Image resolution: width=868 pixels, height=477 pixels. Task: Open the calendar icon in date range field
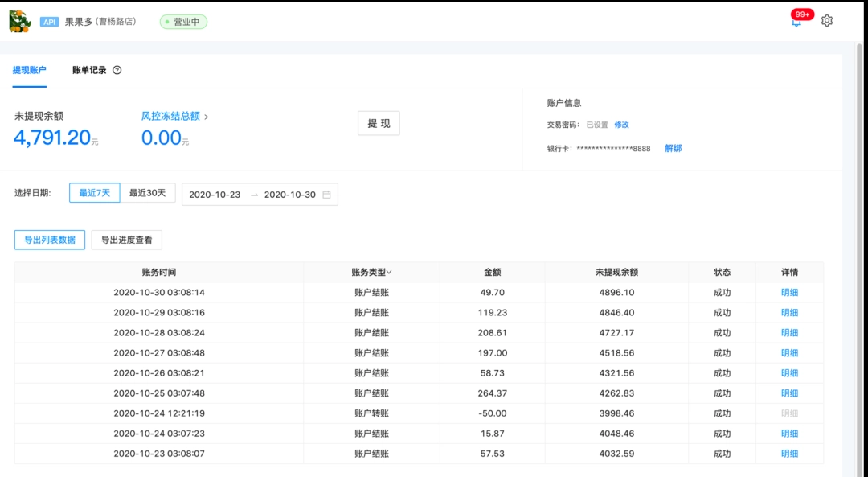tap(325, 194)
